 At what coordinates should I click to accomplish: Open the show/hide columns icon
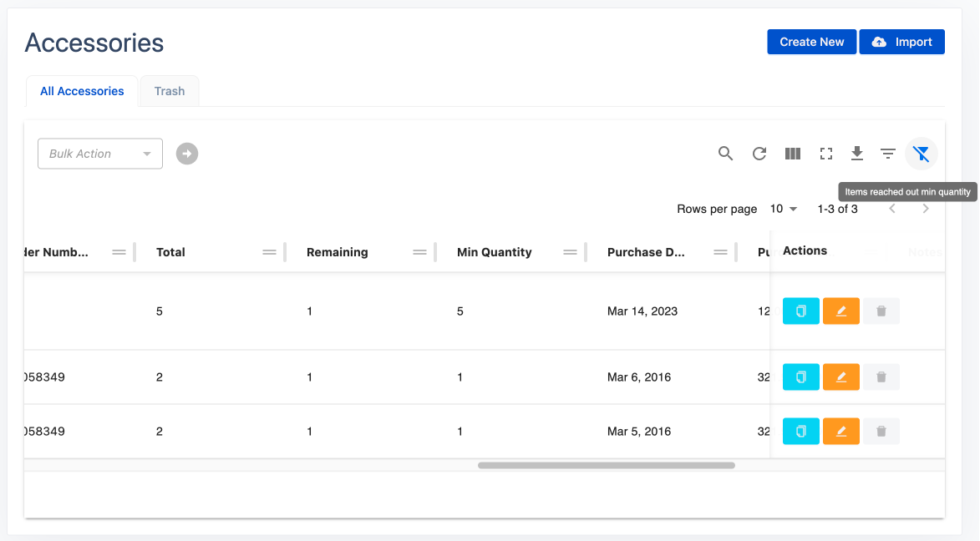pyautogui.click(x=793, y=154)
